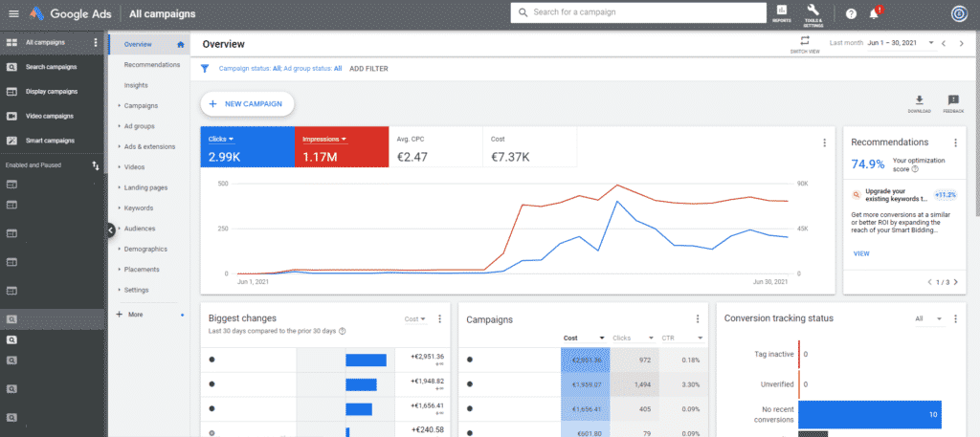
Task: Open All campaigns three-dot menu
Action: pos(96,42)
